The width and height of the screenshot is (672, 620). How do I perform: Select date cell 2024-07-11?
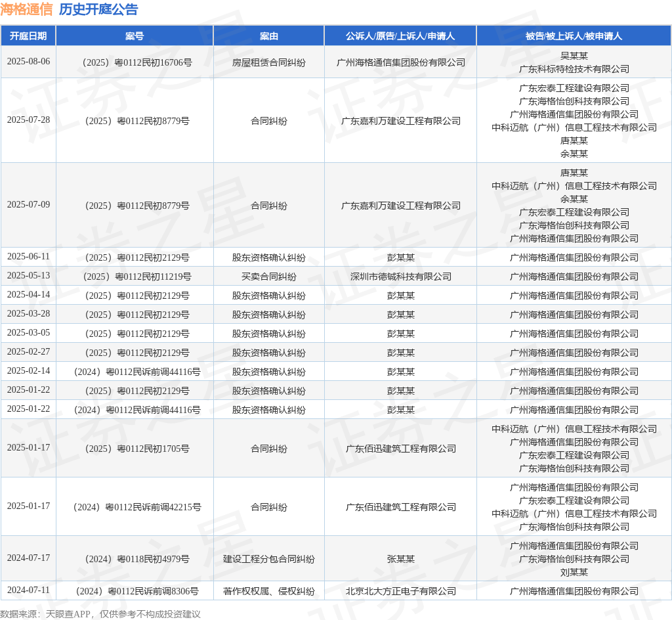click(28, 590)
